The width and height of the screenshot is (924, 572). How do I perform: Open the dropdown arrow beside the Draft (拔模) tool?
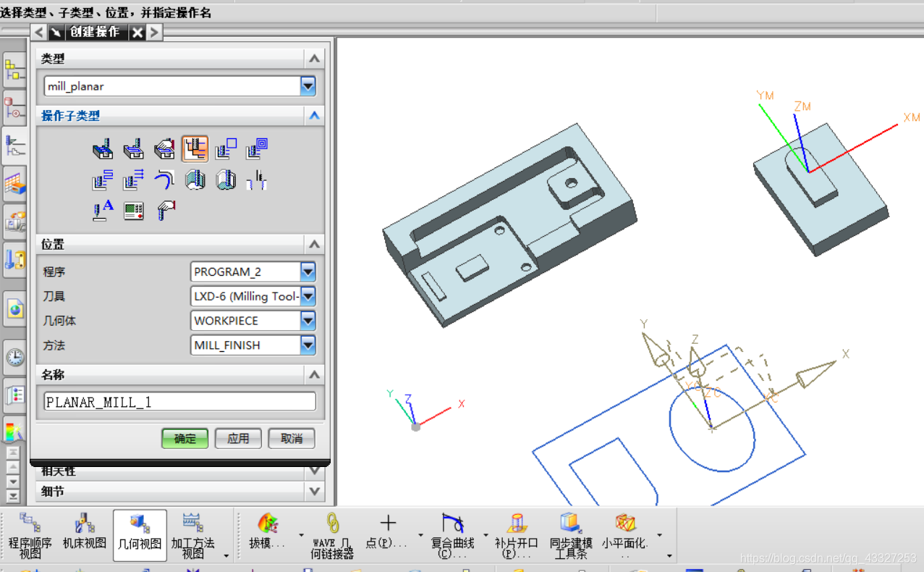click(x=301, y=536)
